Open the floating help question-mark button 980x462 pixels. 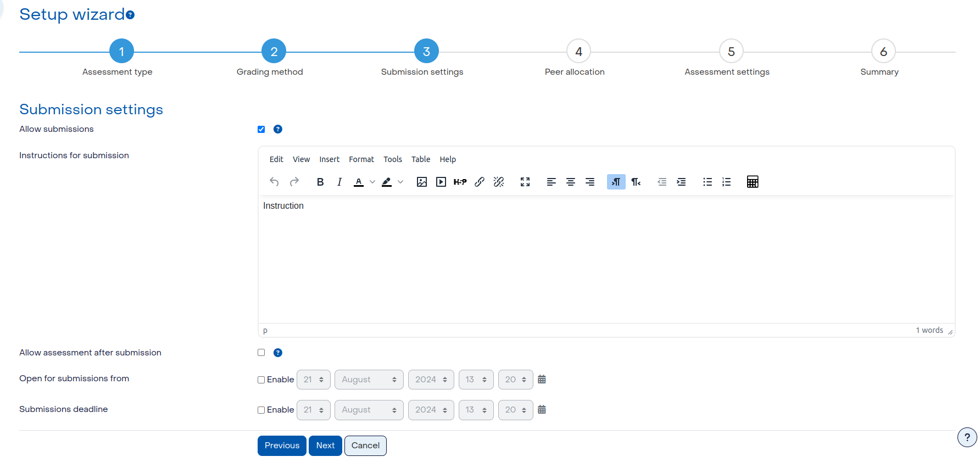tap(967, 437)
